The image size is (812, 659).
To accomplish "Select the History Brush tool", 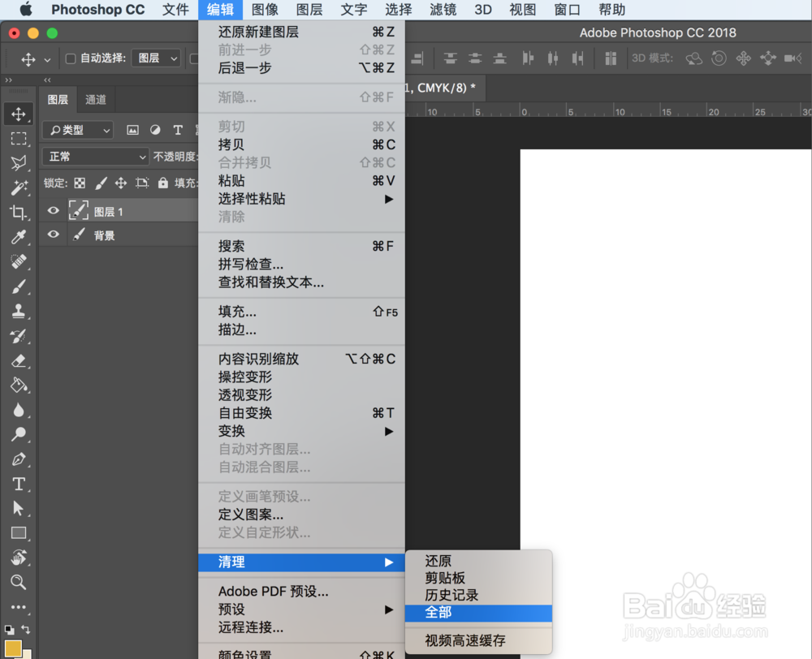I will (19, 335).
